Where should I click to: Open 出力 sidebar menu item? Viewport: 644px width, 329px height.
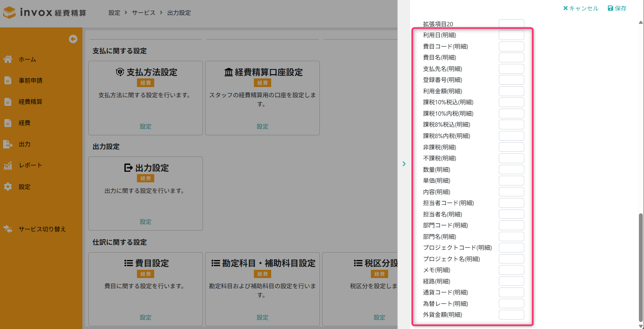(x=24, y=144)
